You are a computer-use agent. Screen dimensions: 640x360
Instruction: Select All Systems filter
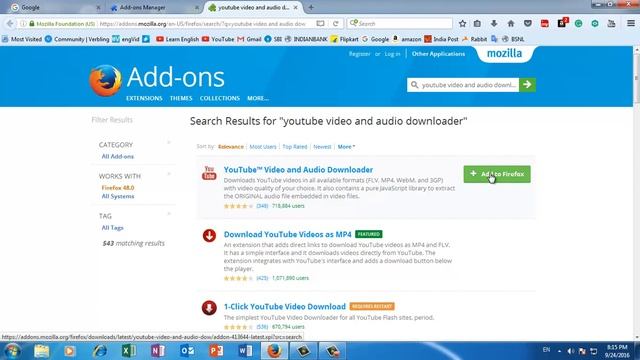click(118, 196)
